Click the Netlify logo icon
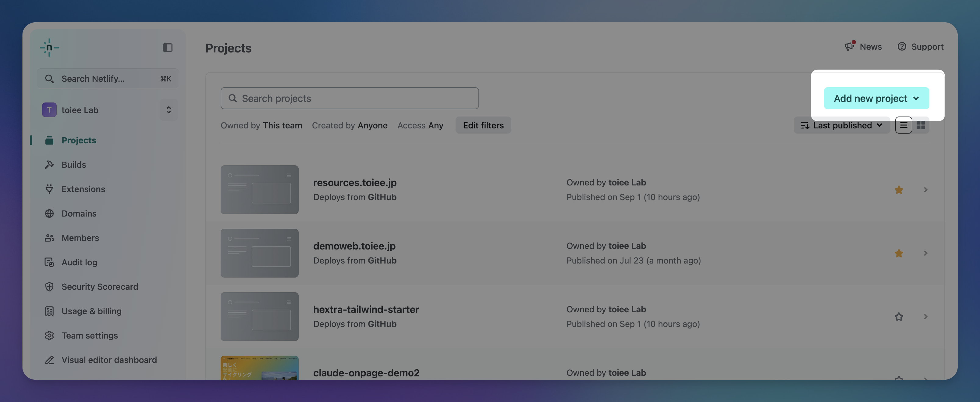Image resolution: width=980 pixels, height=402 pixels. (49, 48)
